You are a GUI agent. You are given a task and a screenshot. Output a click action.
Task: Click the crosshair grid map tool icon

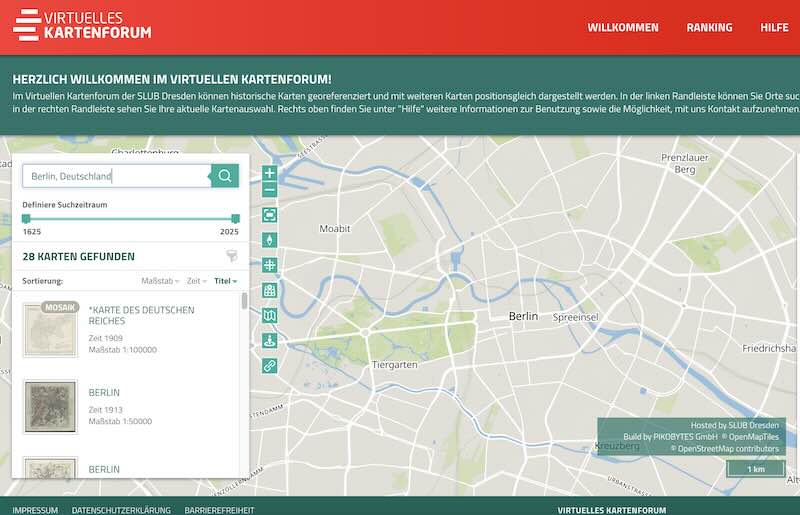(x=269, y=265)
